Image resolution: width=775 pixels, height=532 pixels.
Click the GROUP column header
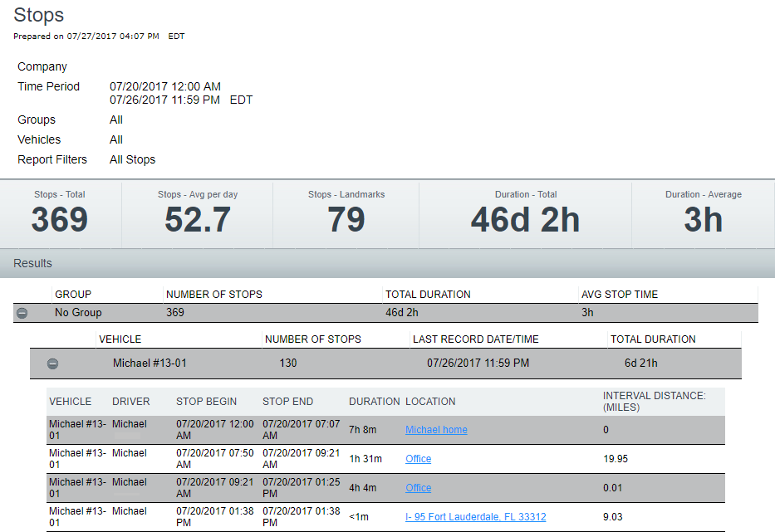click(x=73, y=295)
